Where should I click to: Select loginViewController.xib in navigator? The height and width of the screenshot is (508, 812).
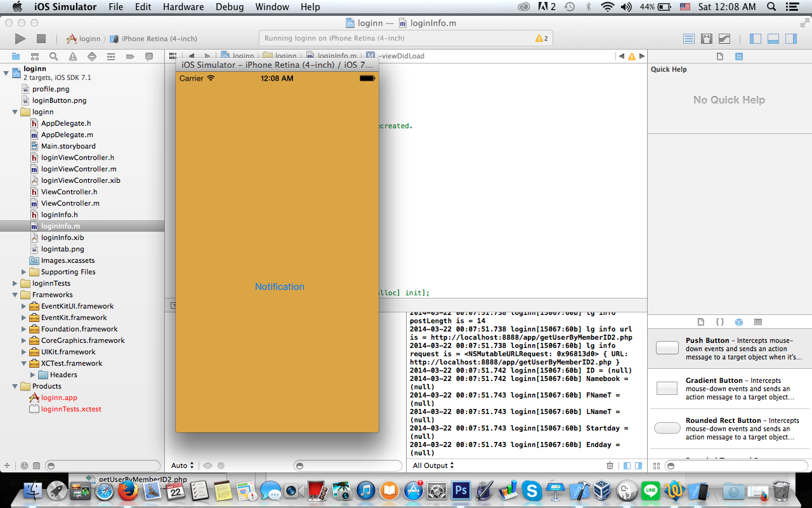pos(81,180)
